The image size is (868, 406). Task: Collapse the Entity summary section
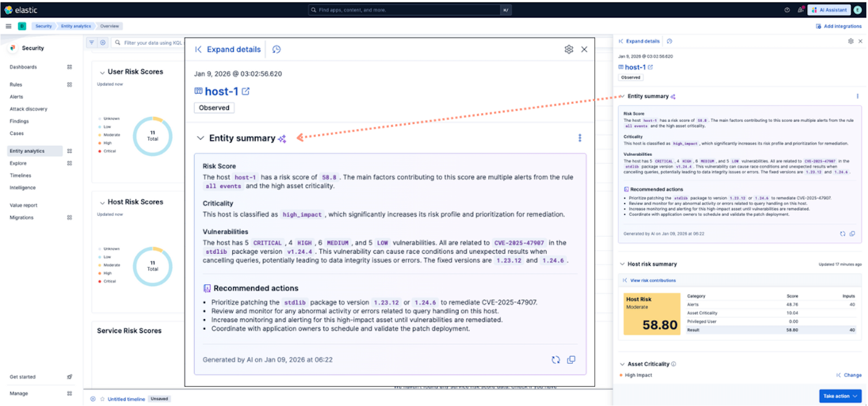coord(200,138)
